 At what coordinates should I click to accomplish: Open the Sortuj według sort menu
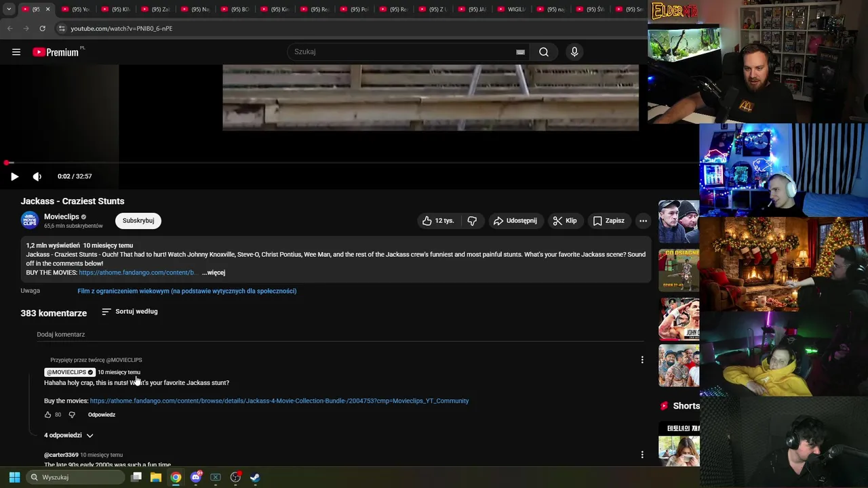pos(130,312)
